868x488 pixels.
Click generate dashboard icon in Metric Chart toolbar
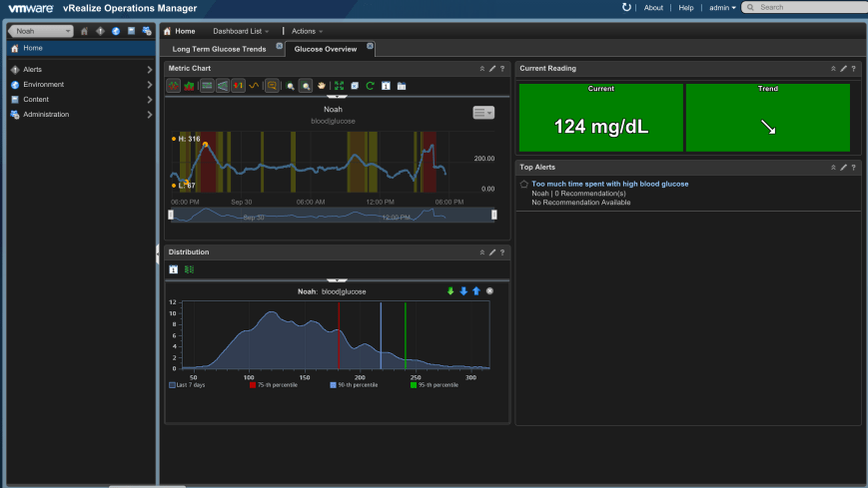pyautogui.click(x=402, y=86)
